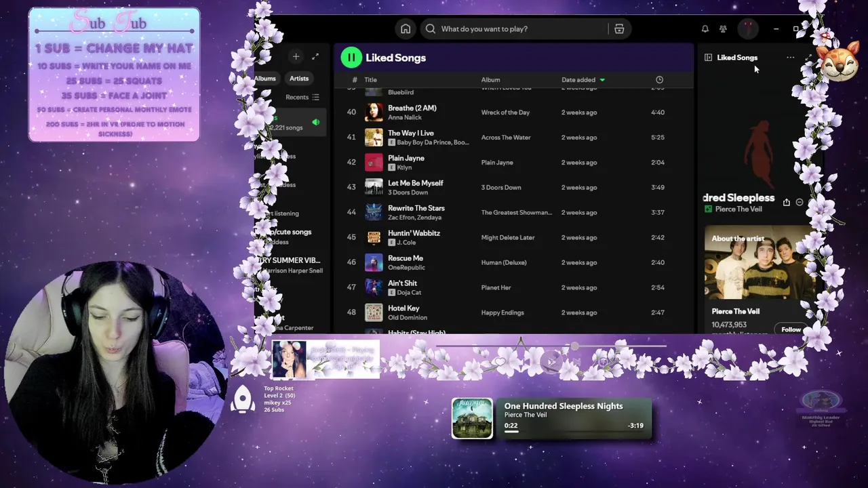Click Huntin' Wabbitz album cover
The width and height of the screenshot is (868, 488).
click(x=374, y=238)
